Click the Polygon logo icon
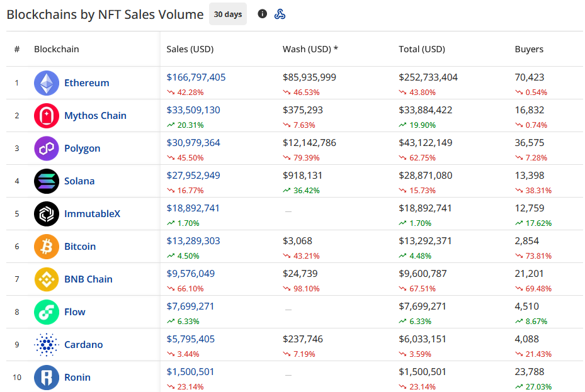 click(46, 148)
